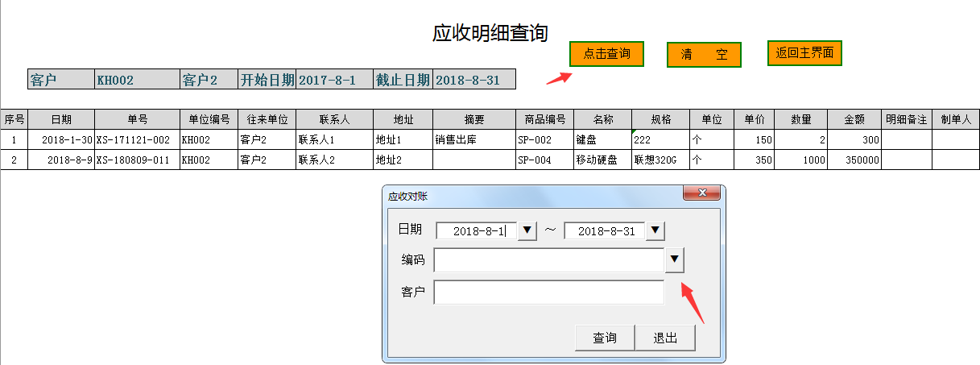
Task: Close the 应收对账 dialog
Action: [x=701, y=193]
